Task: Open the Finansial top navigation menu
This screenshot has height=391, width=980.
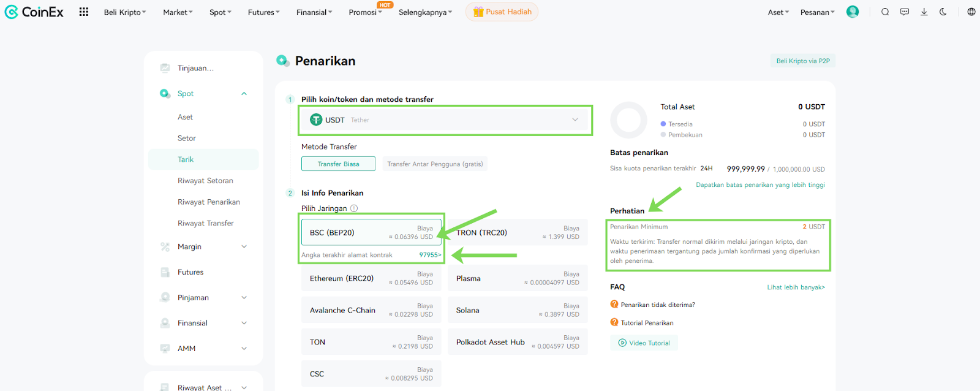Action: pos(314,12)
